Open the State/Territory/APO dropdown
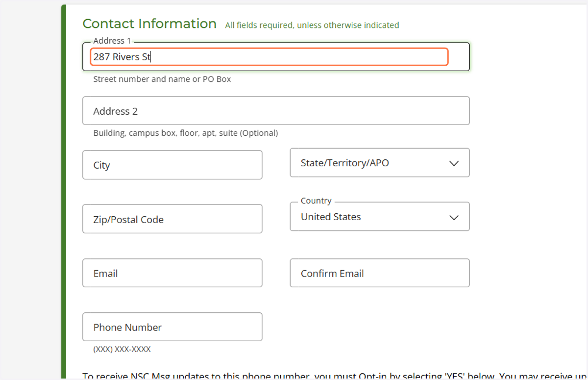This screenshot has width=588, height=380. coord(380,163)
